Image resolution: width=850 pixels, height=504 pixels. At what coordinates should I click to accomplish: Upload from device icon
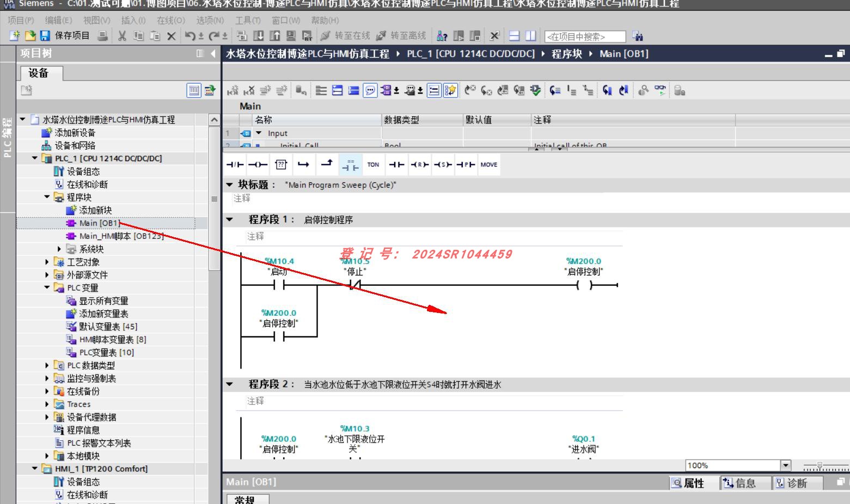tap(275, 36)
